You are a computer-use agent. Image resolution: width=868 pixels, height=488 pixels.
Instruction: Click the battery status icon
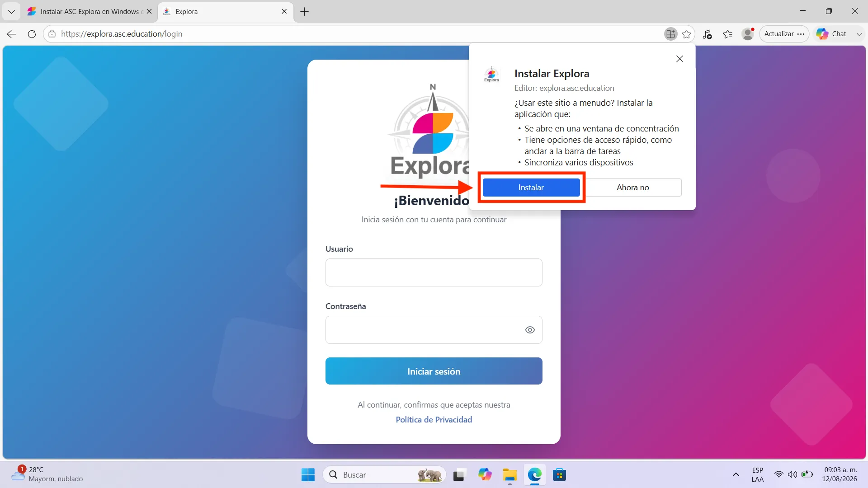click(x=807, y=474)
